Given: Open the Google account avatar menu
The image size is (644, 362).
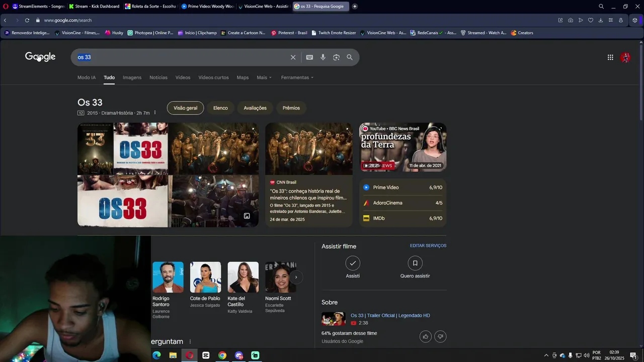Looking at the screenshot, I should [625, 57].
